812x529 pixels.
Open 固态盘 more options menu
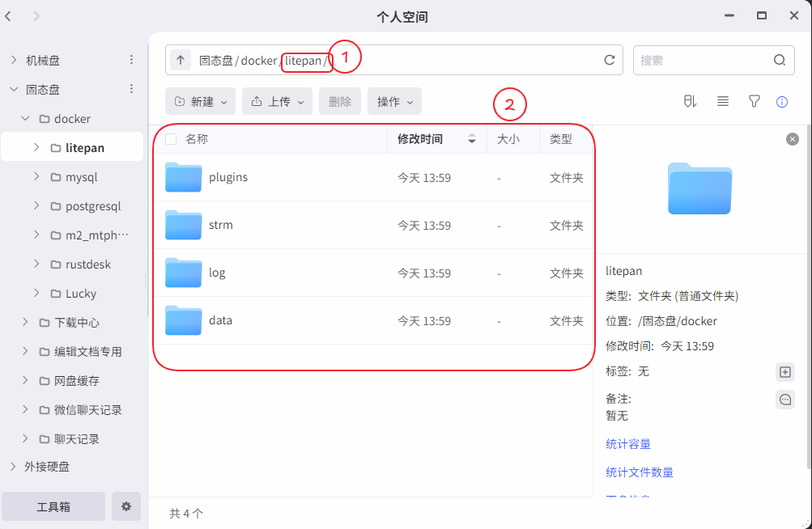[131, 89]
